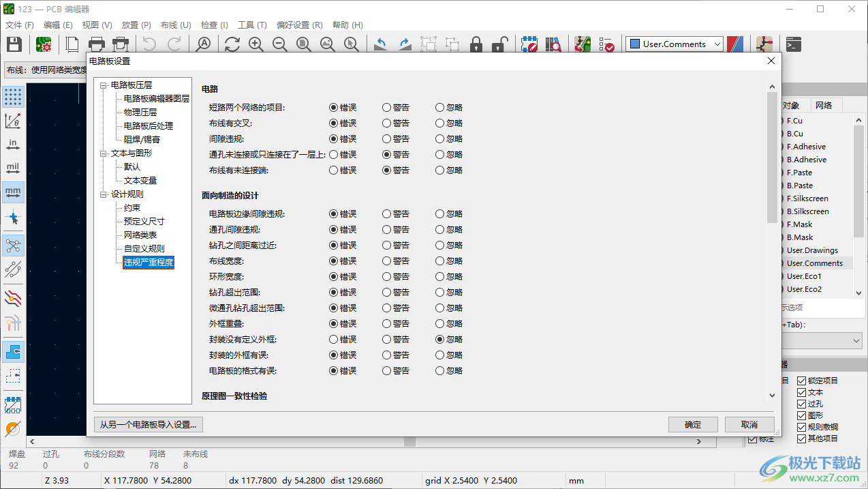Click the Print icon in the toolbar
The width and height of the screenshot is (868, 489).
click(97, 44)
